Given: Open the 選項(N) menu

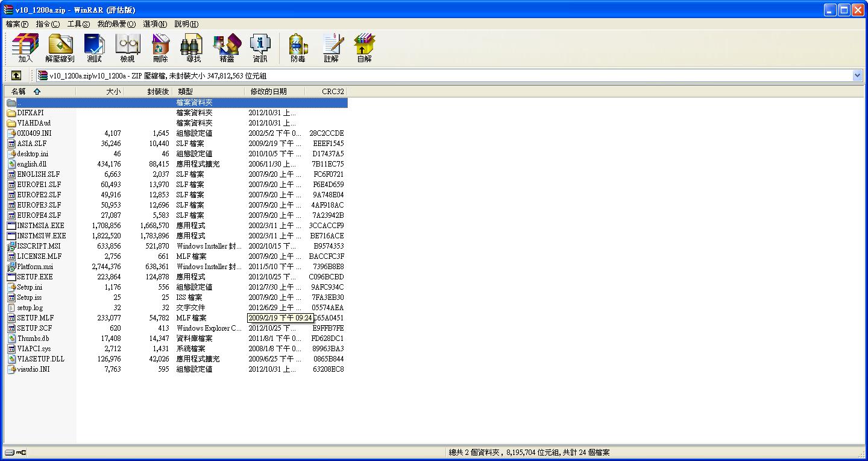Looking at the screenshot, I should tap(155, 24).
